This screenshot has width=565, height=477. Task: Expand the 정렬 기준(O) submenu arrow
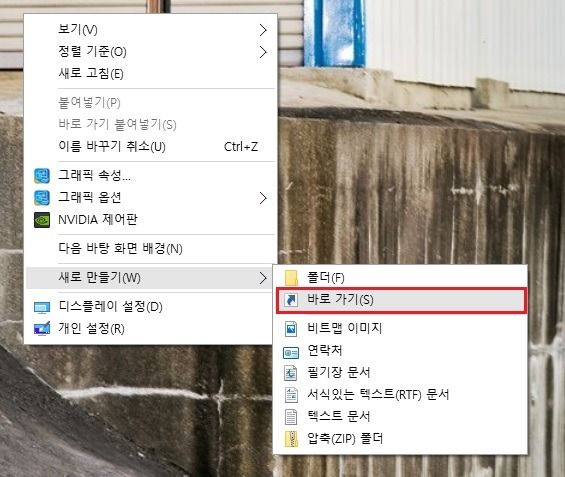tap(263, 52)
